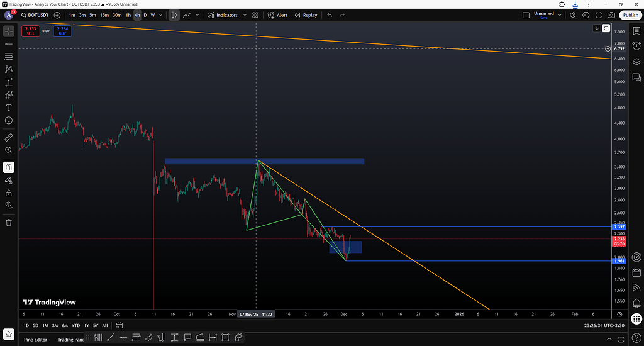Open the Unnamed layout dropdown arrow
Image resolution: width=644 pixels, height=346 pixels.
tap(560, 15)
